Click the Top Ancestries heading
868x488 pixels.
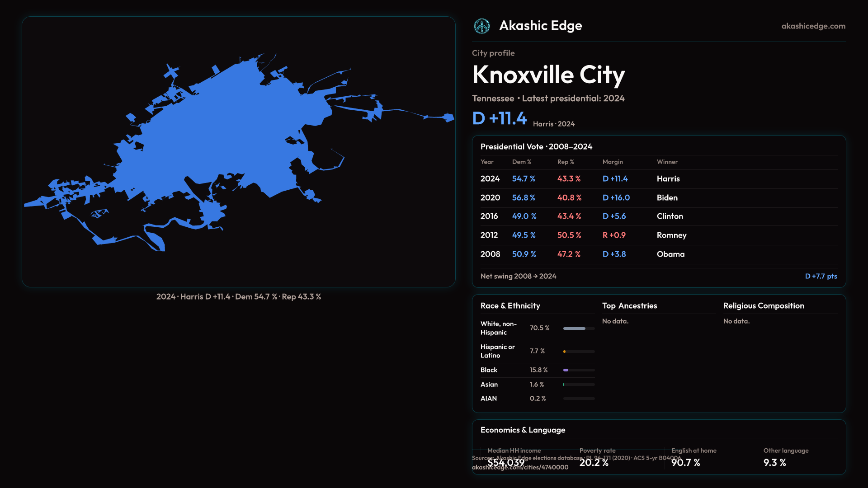629,306
